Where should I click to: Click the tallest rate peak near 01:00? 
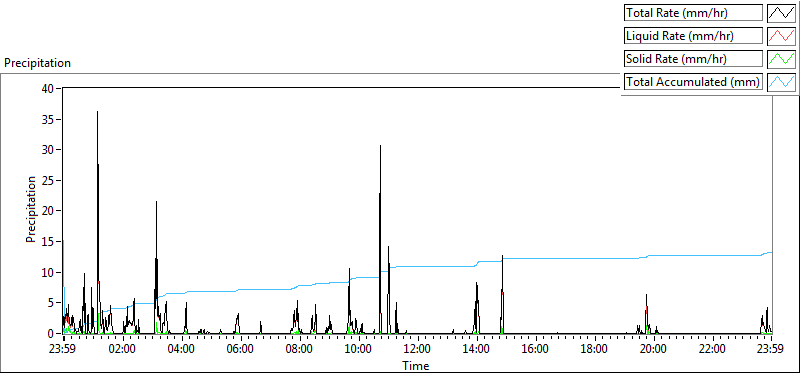click(97, 112)
